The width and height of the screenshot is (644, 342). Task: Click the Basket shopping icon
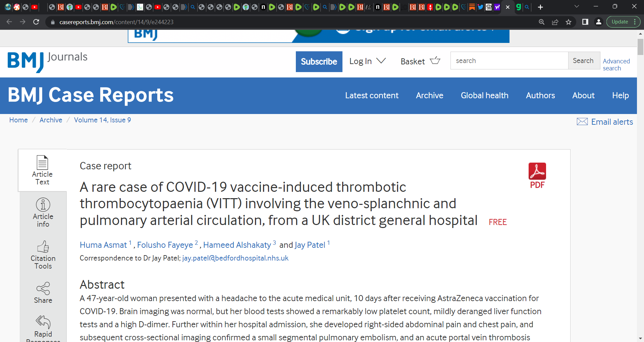pos(435,61)
